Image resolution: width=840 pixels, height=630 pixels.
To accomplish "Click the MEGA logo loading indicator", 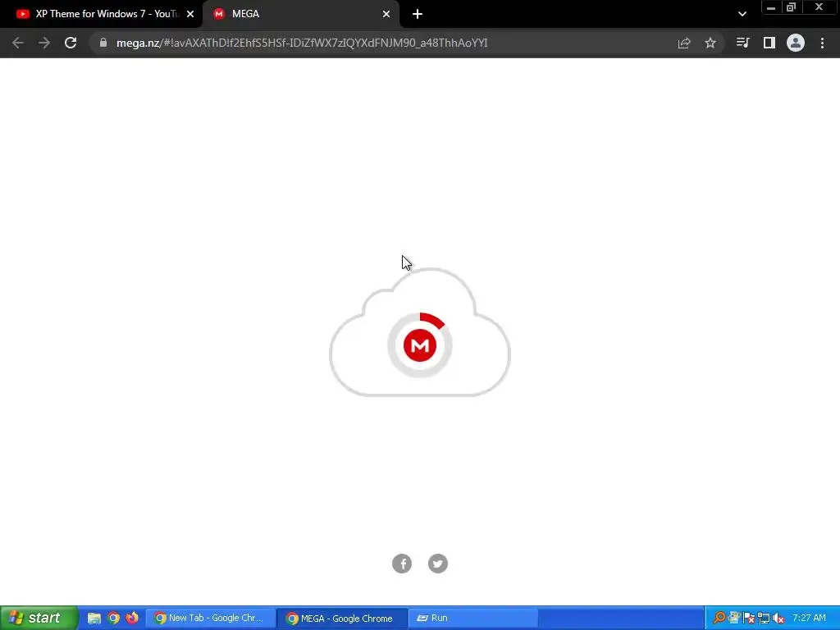I will click(420, 345).
